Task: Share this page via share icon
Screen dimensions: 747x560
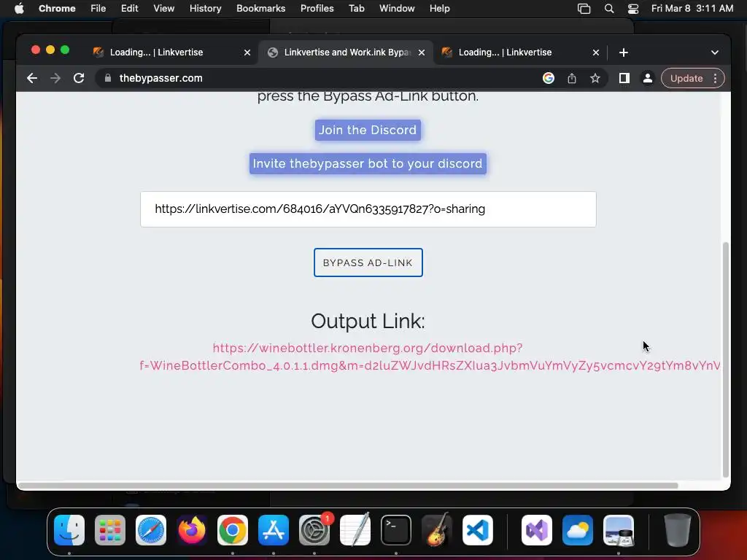Action: pos(572,78)
